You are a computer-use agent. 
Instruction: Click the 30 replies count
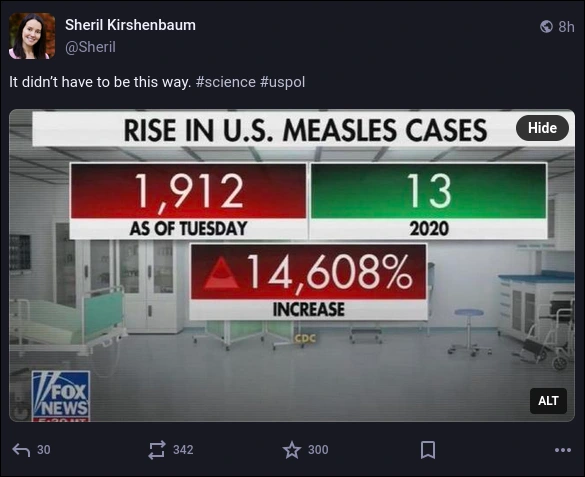(44, 450)
